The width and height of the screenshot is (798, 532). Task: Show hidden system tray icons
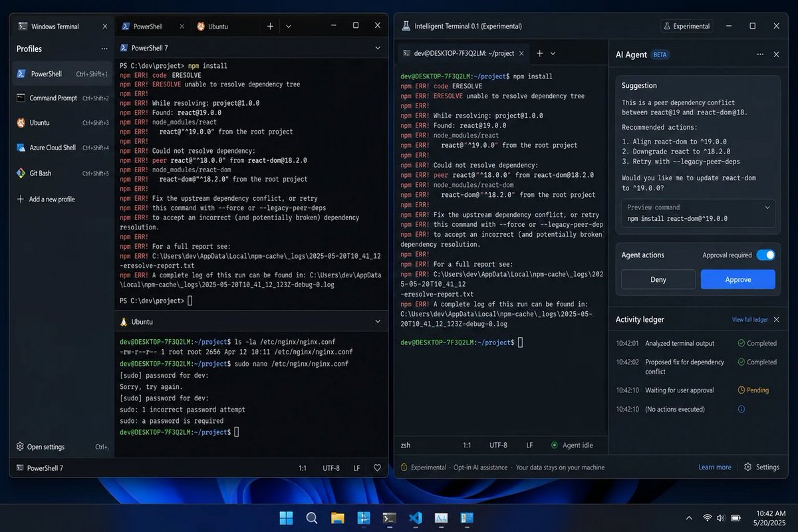689,517
